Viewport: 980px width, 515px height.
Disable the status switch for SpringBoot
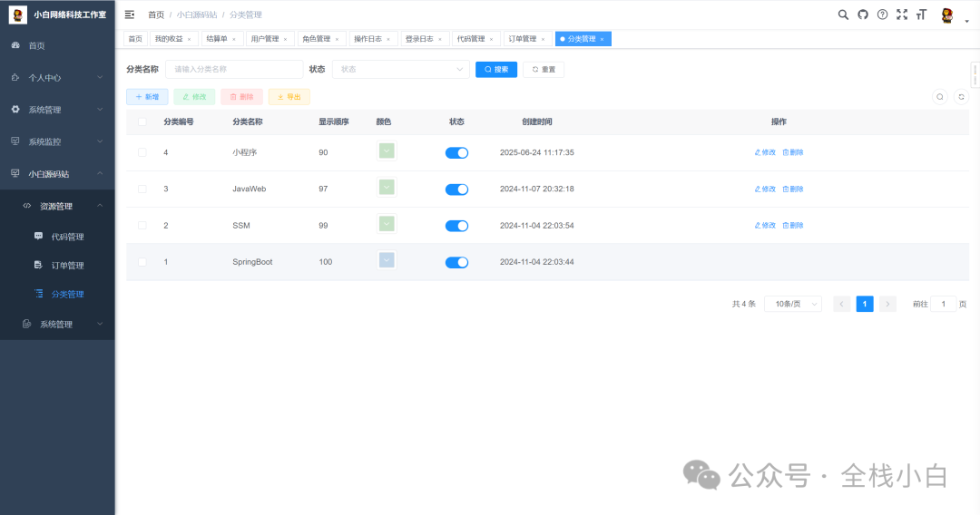[456, 262]
